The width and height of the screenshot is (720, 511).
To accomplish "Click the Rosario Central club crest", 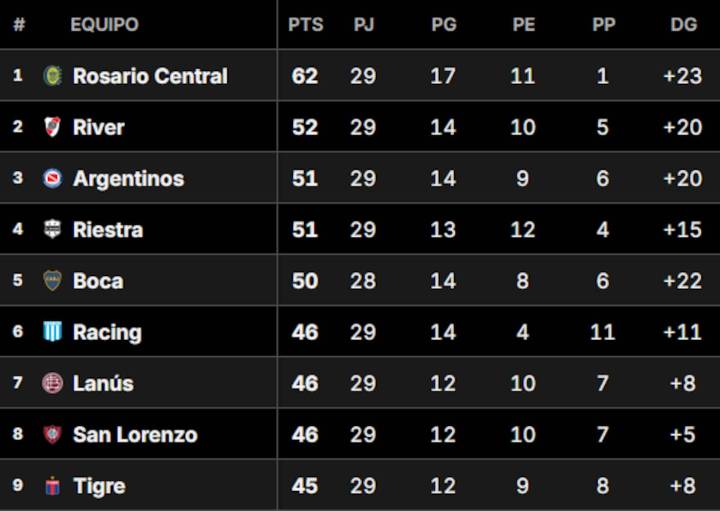I will coord(52,76).
